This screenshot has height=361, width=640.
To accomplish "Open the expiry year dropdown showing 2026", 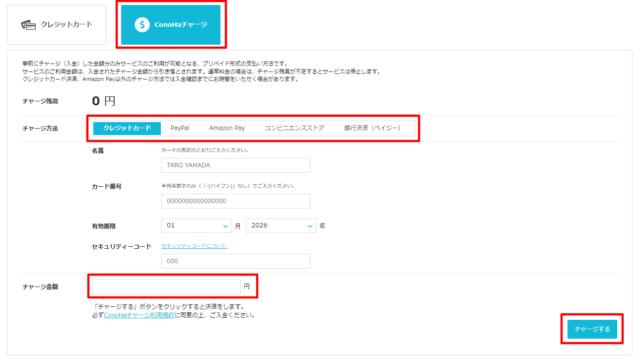I will (281, 226).
